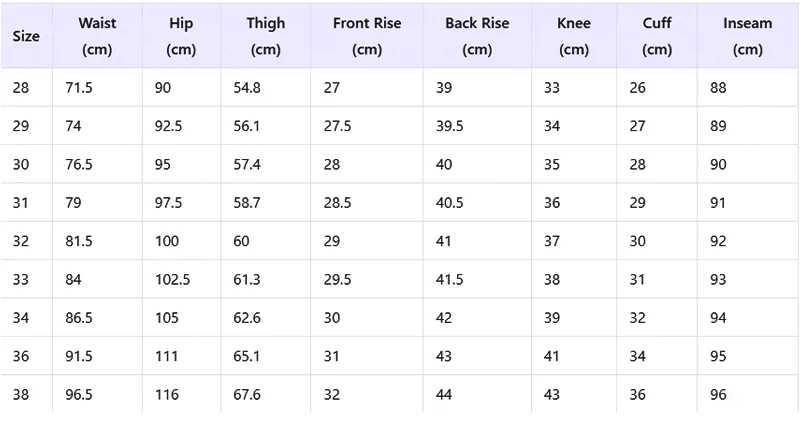
Task: Select back rise value 40.5
Action: click(x=450, y=203)
